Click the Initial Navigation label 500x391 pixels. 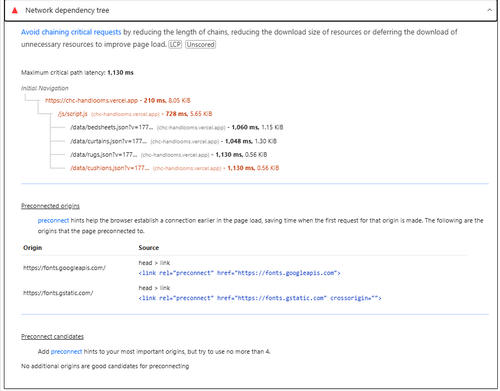(45, 88)
